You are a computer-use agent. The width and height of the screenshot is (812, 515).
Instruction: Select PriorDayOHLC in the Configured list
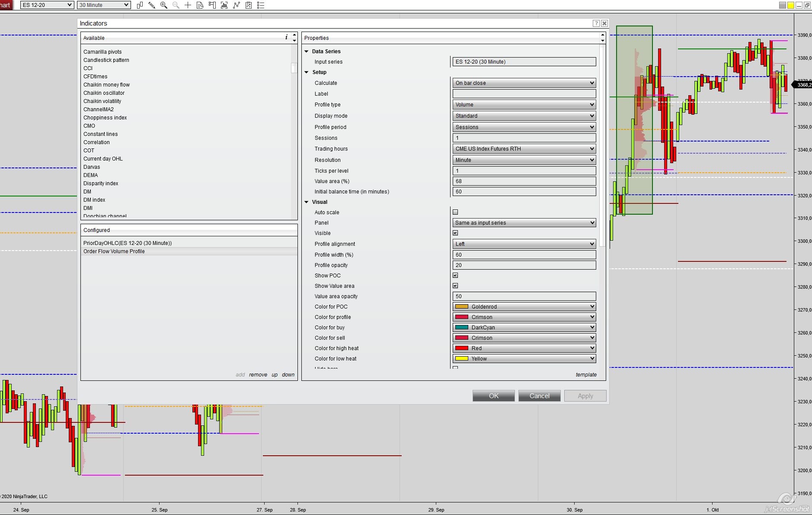click(128, 243)
